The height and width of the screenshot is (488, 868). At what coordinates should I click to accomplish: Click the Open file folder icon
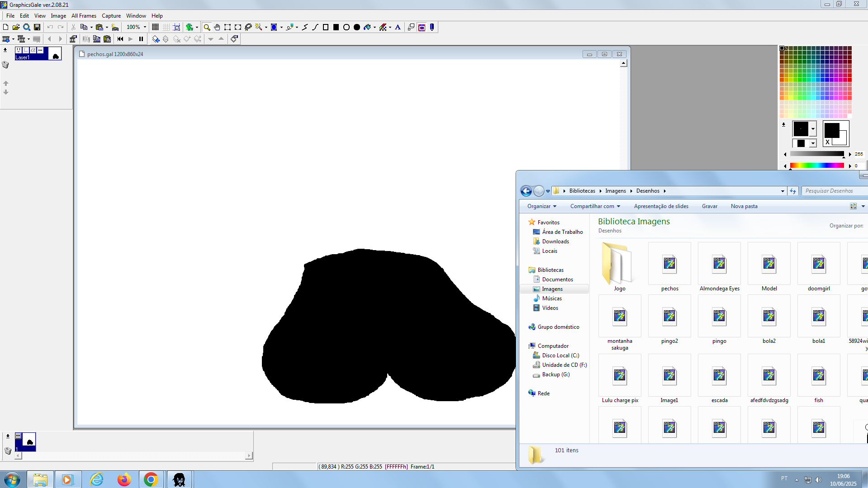16,27
